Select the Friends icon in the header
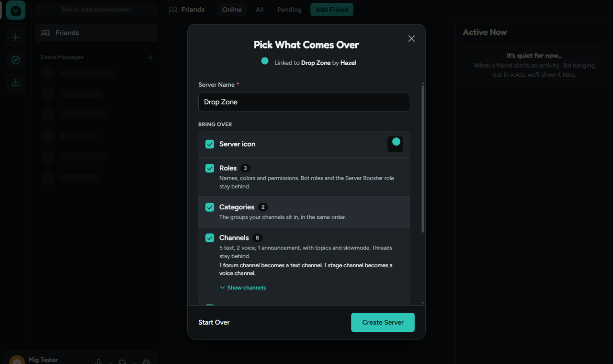 click(173, 10)
